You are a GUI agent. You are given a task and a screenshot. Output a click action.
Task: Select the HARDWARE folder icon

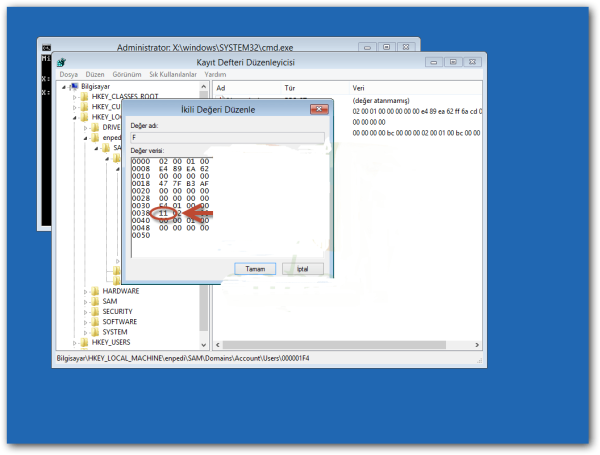[x=95, y=291]
